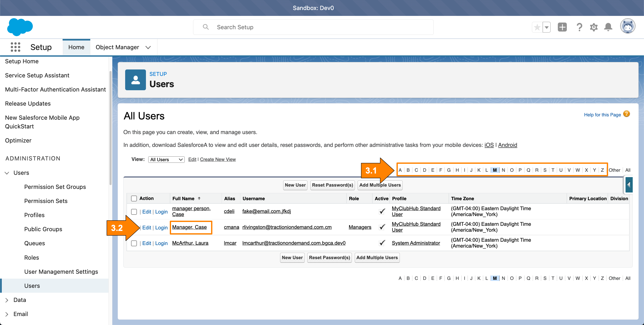Viewport: 644px width, 325px height.
Task: Open Profiles in the Users menu
Action: point(34,215)
